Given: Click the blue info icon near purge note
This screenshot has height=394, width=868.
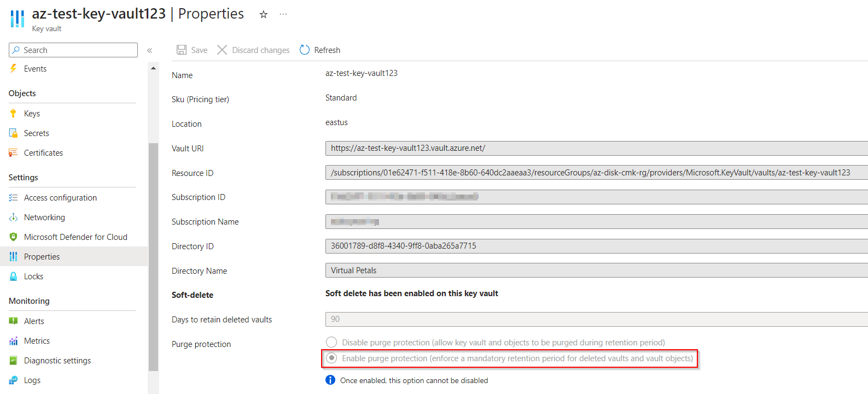Looking at the screenshot, I should point(330,380).
